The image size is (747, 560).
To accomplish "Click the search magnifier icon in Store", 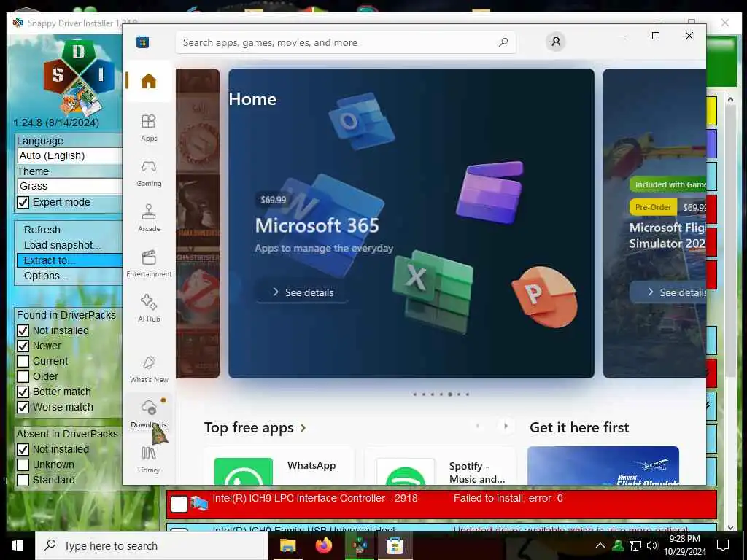I will tap(503, 42).
